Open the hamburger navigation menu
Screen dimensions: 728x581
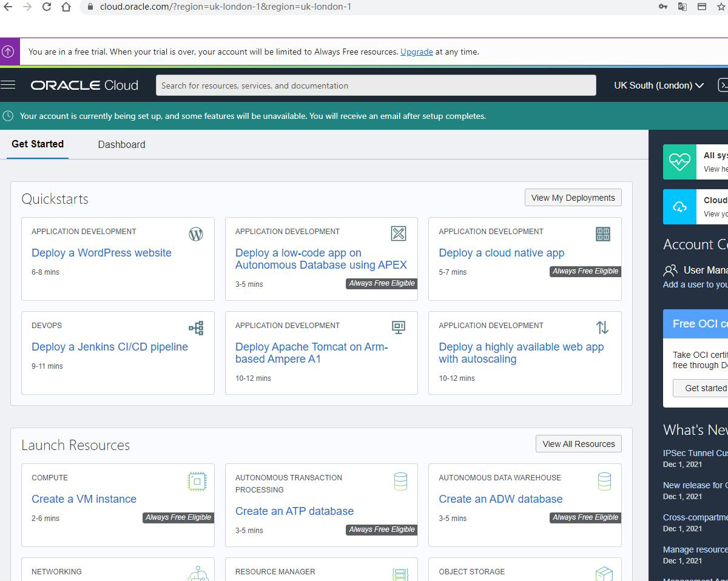[8, 85]
